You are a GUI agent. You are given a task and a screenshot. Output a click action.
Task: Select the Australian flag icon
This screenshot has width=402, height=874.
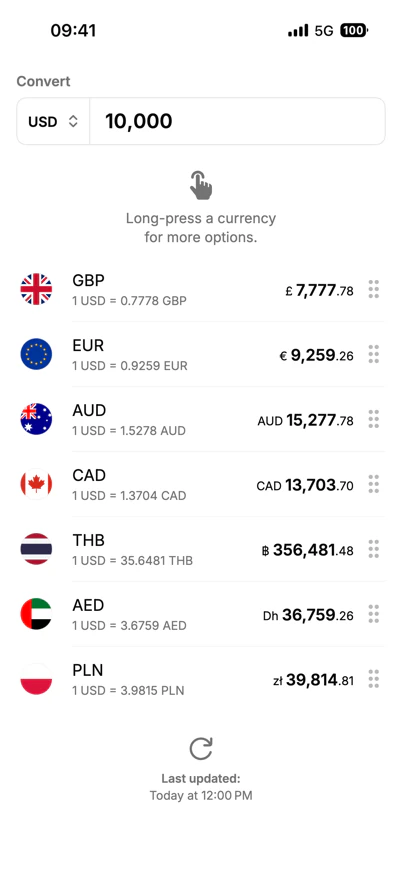pos(36,419)
